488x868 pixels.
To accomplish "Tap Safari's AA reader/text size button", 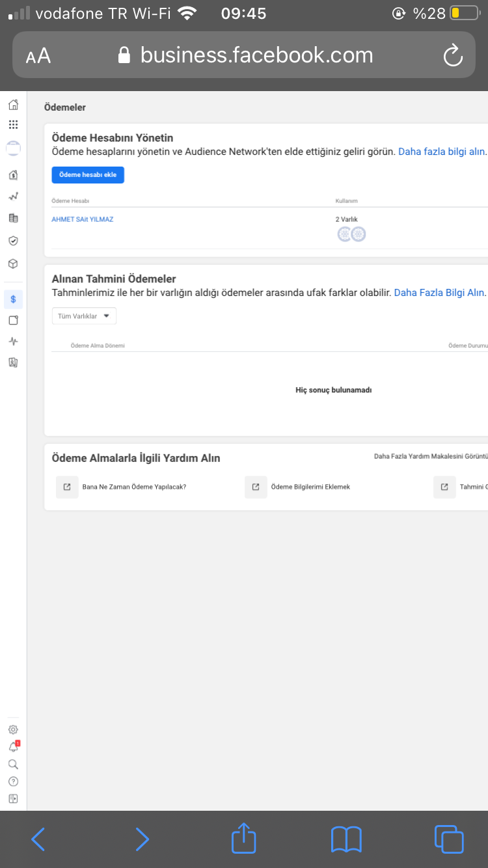I will (x=38, y=56).
